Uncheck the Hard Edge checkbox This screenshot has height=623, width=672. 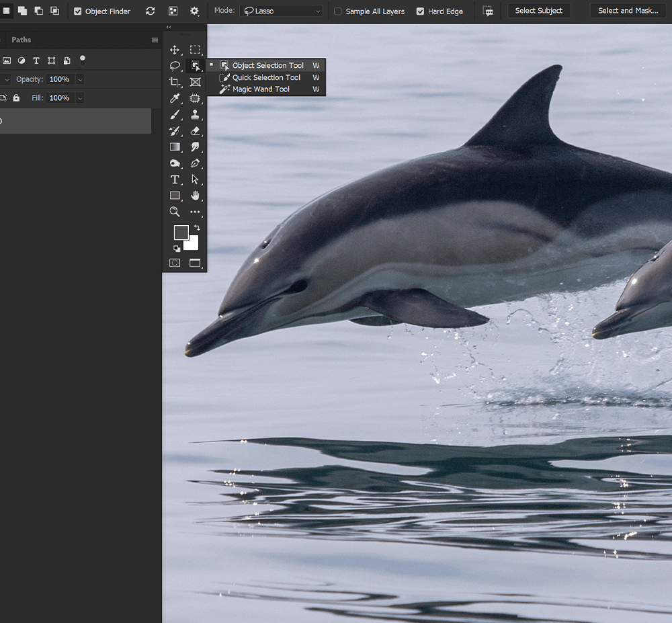pos(421,11)
